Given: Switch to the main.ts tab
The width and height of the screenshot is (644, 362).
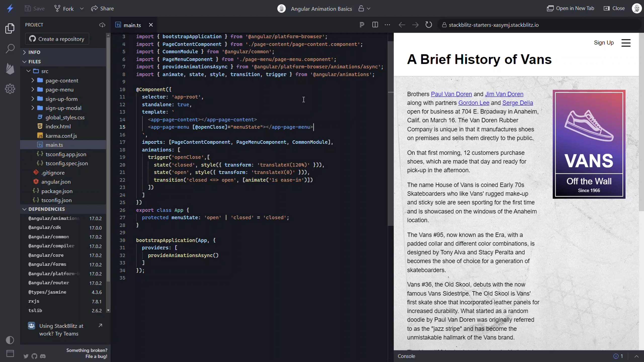Looking at the screenshot, I should tap(132, 25).
